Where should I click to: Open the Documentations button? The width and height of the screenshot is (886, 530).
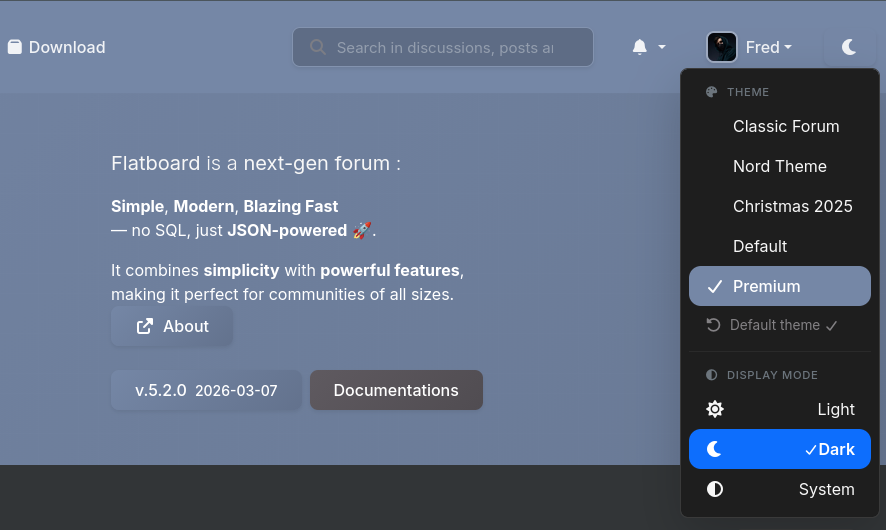click(396, 390)
